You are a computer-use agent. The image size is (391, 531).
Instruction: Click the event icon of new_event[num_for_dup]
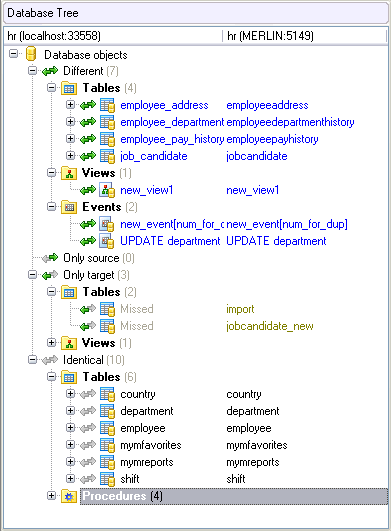(x=107, y=224)
